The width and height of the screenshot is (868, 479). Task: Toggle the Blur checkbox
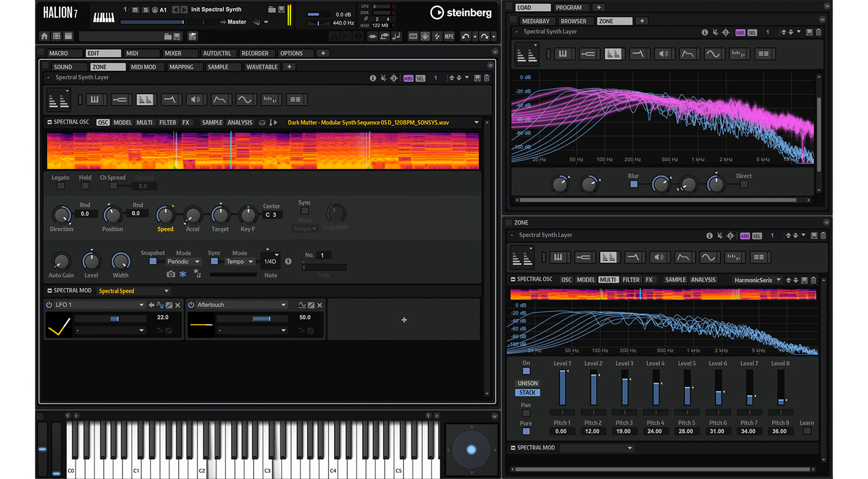pos(634,184)
